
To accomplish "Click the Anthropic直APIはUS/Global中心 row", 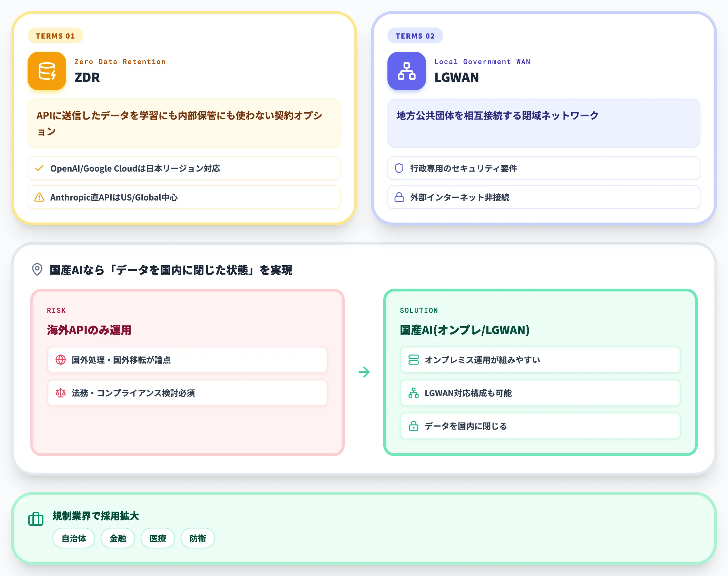I will tap(184, 197).
